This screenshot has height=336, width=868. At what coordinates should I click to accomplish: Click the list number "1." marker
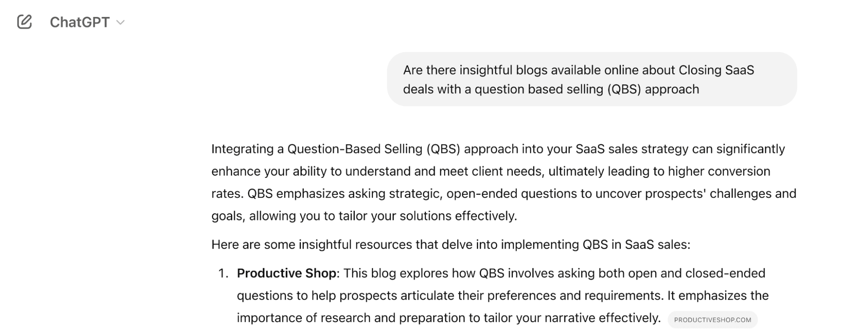223,273
